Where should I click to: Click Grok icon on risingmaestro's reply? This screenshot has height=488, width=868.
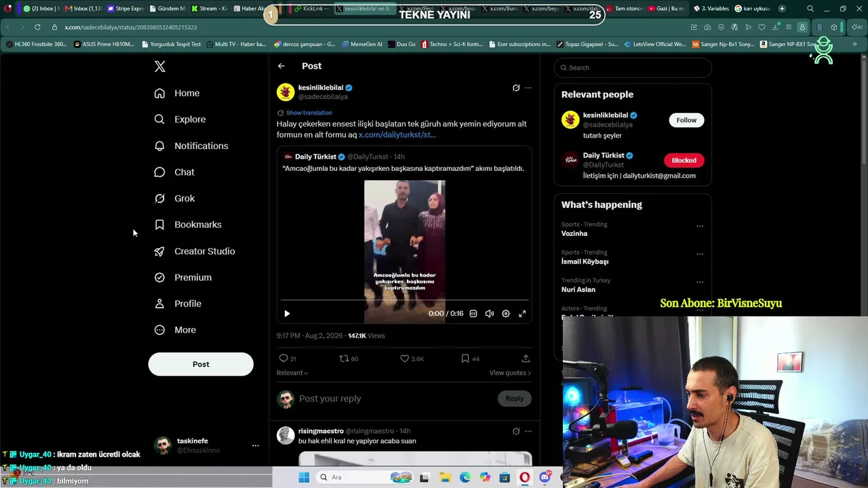coord(516,431)
